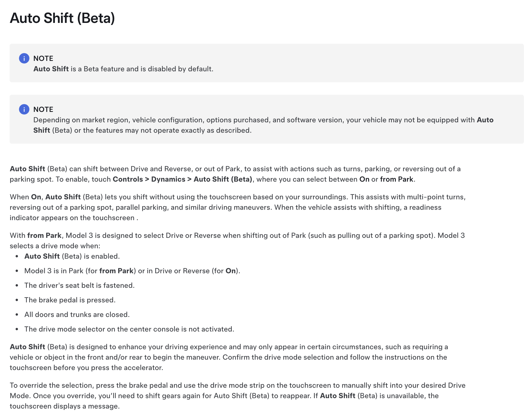This screenshot has height=420, width=526.
Task: Click bullet 'Auto Shift (Beta) is enabled.'
Action: point(72,256)
